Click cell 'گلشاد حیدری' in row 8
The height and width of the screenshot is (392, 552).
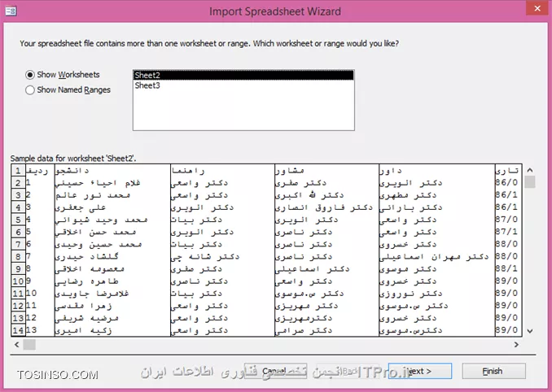coord(112,257)
